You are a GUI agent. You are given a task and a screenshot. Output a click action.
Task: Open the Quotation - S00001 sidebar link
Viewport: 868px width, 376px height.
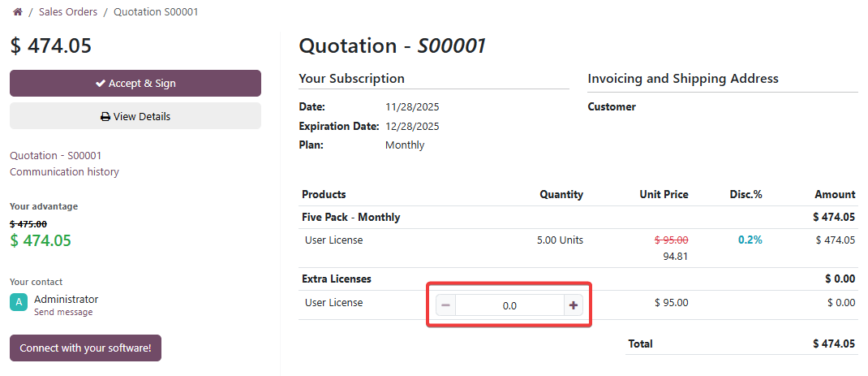[x=55, y=155]
